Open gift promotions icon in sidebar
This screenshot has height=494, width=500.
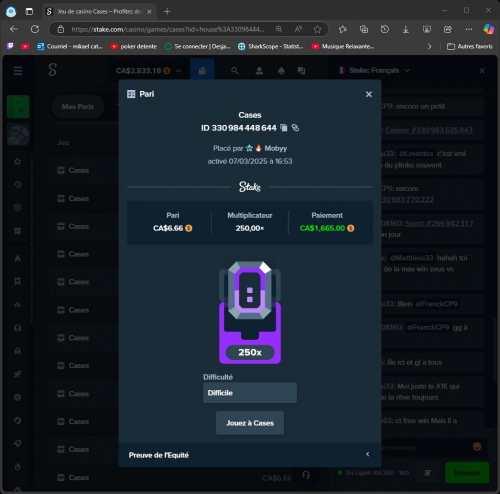click(18, 351)
